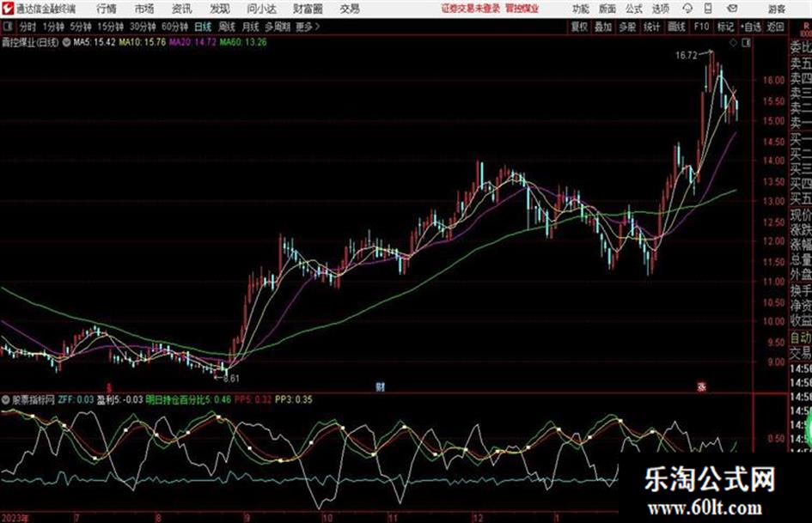Switch to the 60分钟 period tab

[x=175, y=27]
